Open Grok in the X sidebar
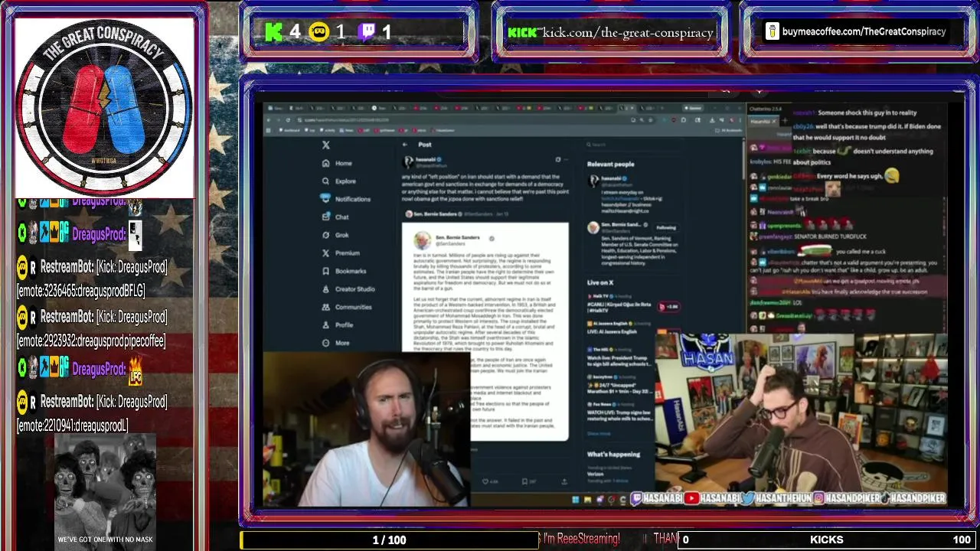 335,235
